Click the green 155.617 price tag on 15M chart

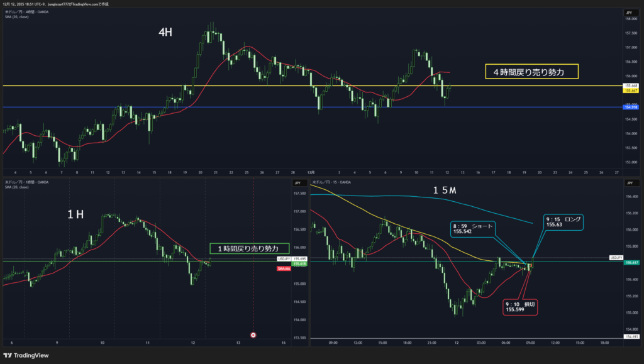[x=631, y=263]
